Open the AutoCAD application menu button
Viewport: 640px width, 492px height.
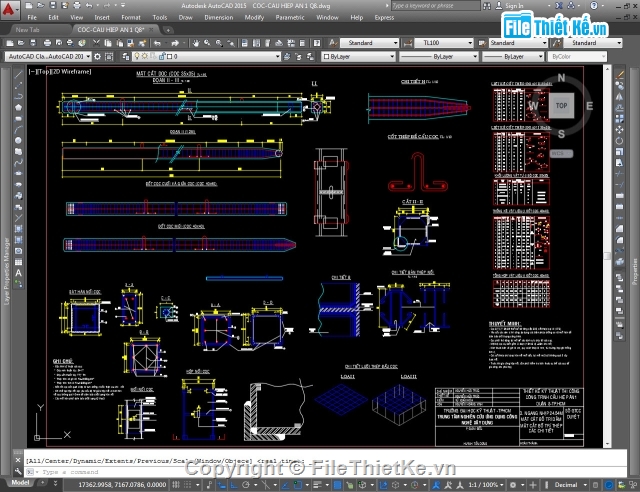click(x=8, y=9)
